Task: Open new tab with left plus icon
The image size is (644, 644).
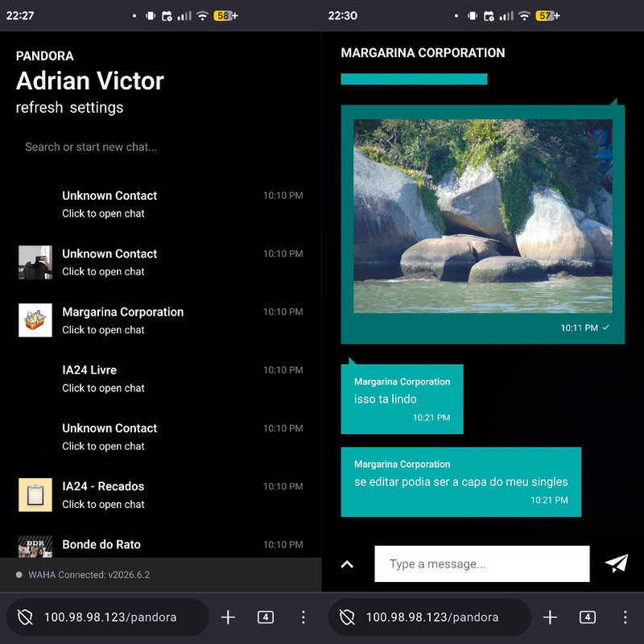Action: click(x=228, y=617)
